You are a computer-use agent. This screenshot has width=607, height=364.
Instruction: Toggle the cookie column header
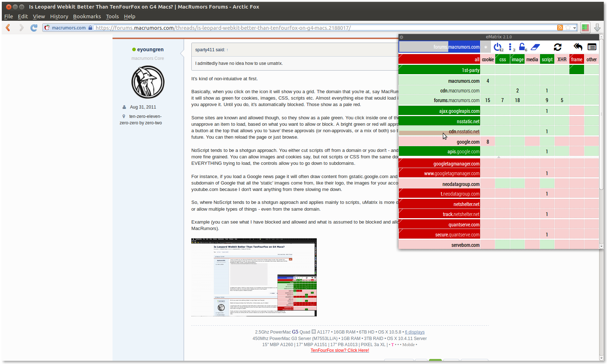click(488, 59)
